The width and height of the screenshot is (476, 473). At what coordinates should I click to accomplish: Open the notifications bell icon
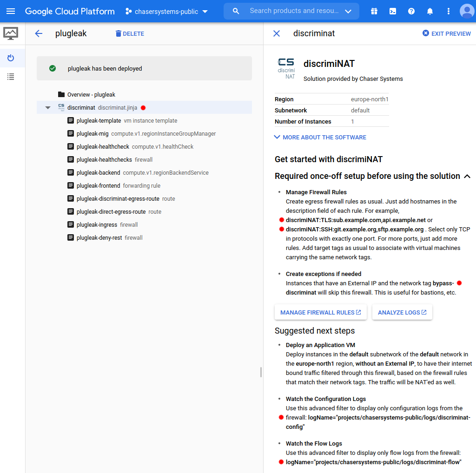click(x=430, y=11)
